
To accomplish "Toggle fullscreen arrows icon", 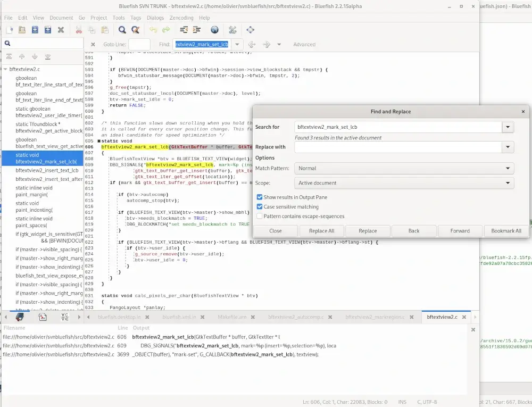I will click(x=251, y=30).
